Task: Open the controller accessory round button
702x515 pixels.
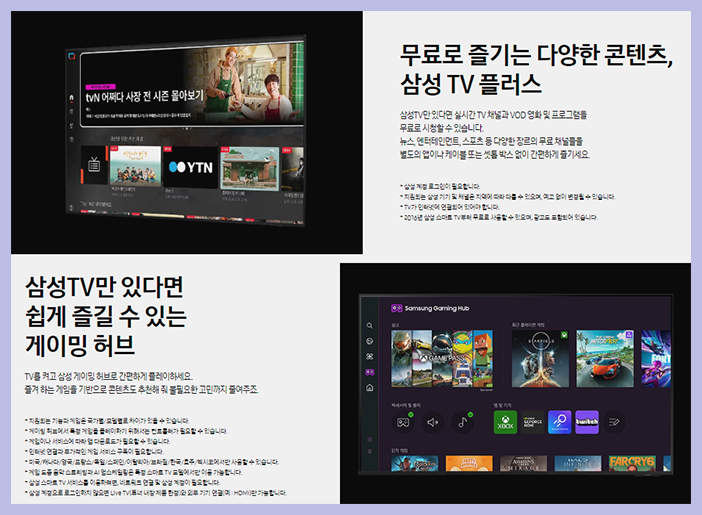Action: 403,422
